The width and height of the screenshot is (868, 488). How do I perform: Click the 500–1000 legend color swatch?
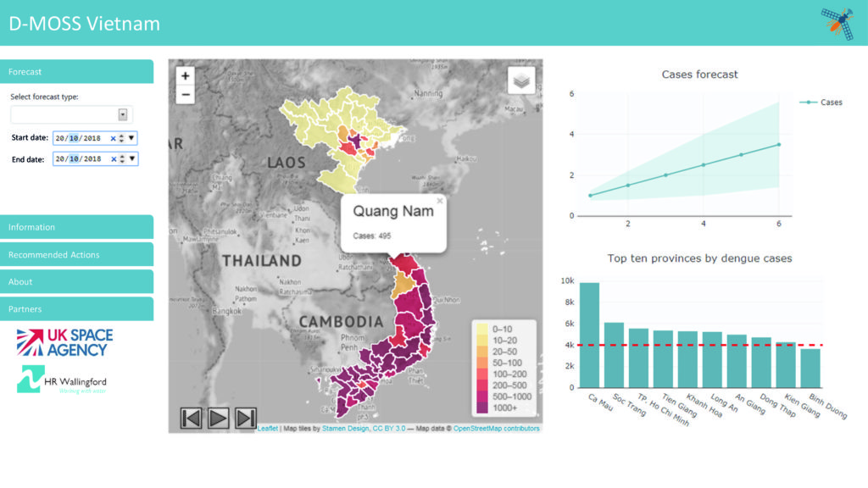tap(482, 396)
